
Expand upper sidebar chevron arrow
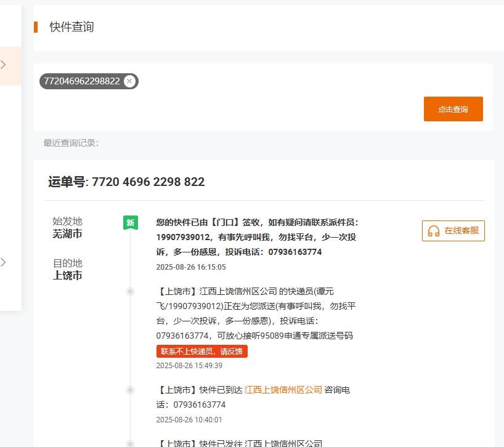[x=3, y=65]
